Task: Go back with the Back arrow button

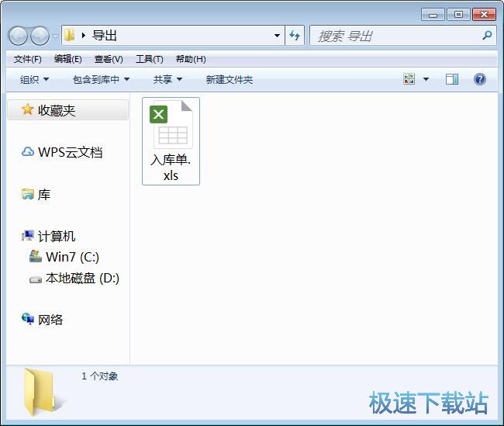Action: point(18,36)
